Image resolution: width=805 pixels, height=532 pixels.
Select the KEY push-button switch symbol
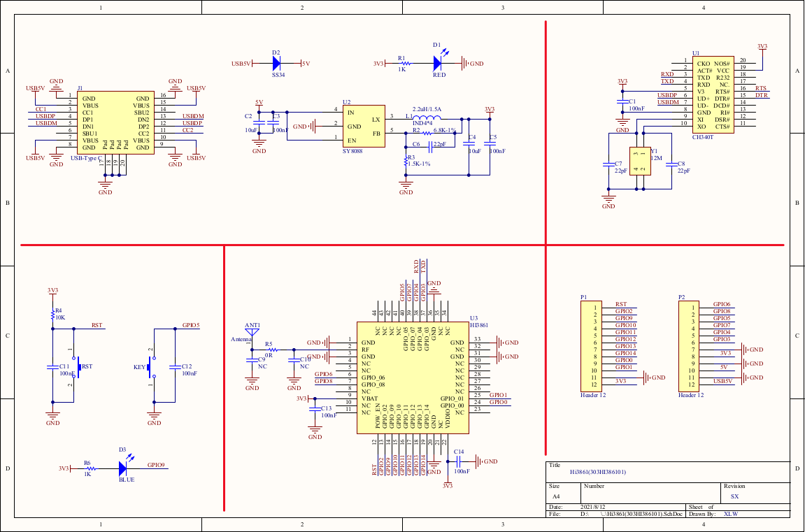(151, 367)
